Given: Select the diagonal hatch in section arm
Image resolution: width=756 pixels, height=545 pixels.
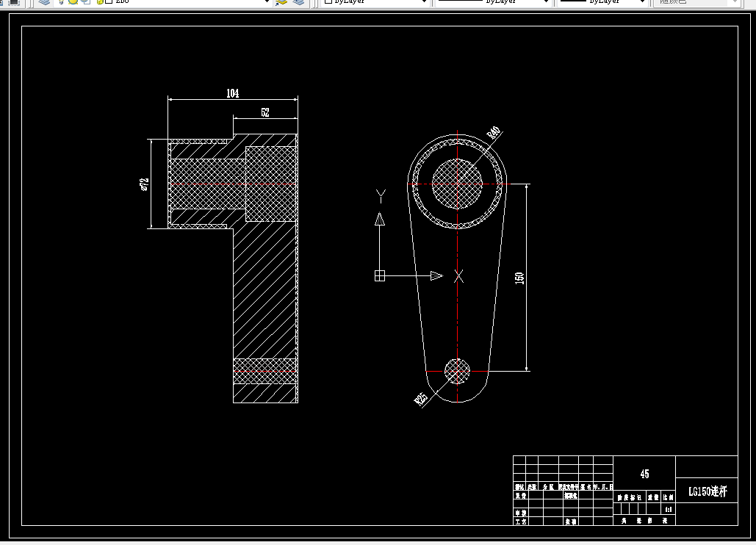Looking at the screenshot, I should click(264, 289).
